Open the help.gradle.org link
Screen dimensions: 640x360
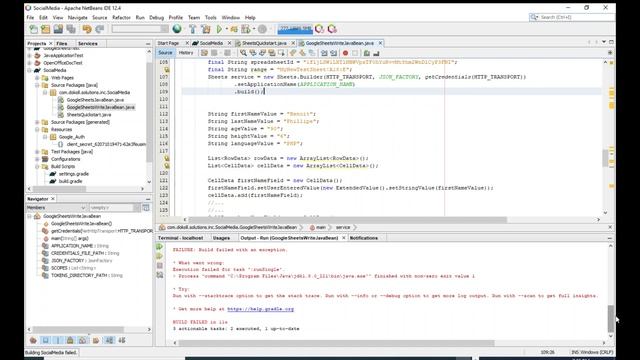coord(260,309)
